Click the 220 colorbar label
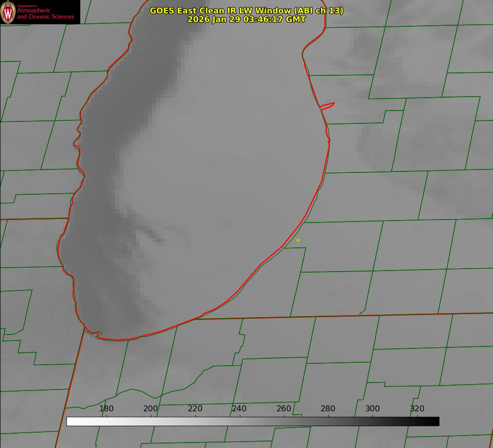 tap(195, 409)
